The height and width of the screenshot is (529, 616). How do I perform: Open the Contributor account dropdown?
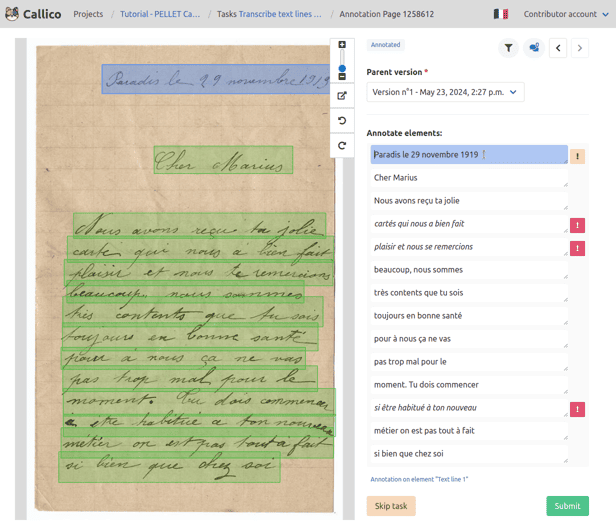tap(566, 14)
